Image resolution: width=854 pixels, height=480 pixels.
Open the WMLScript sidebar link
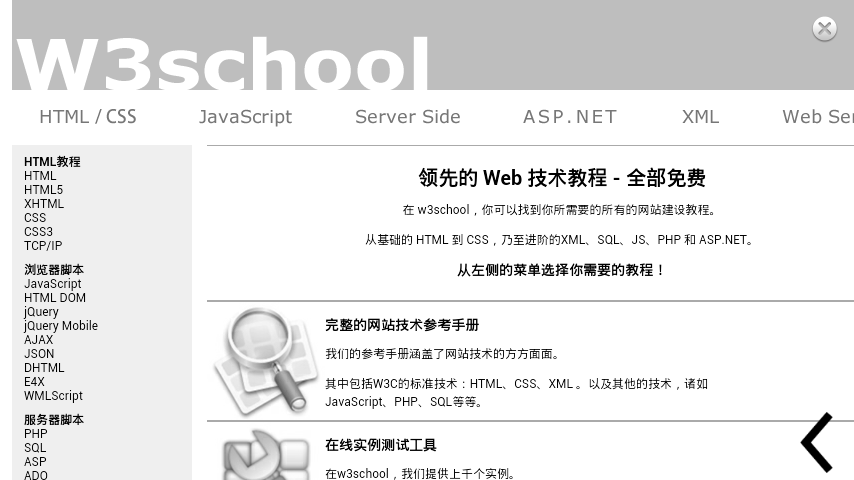pyautogui.click(x=53, y=396)
